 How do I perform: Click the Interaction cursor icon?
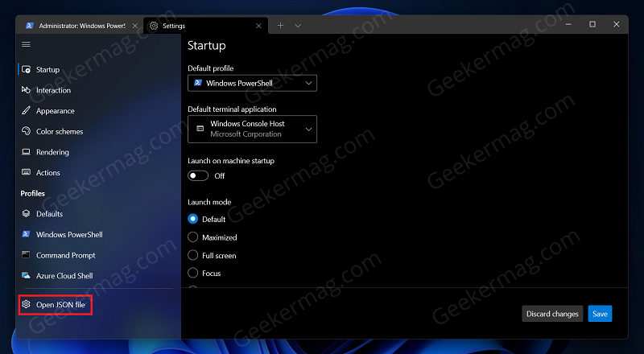pos(26,90)
